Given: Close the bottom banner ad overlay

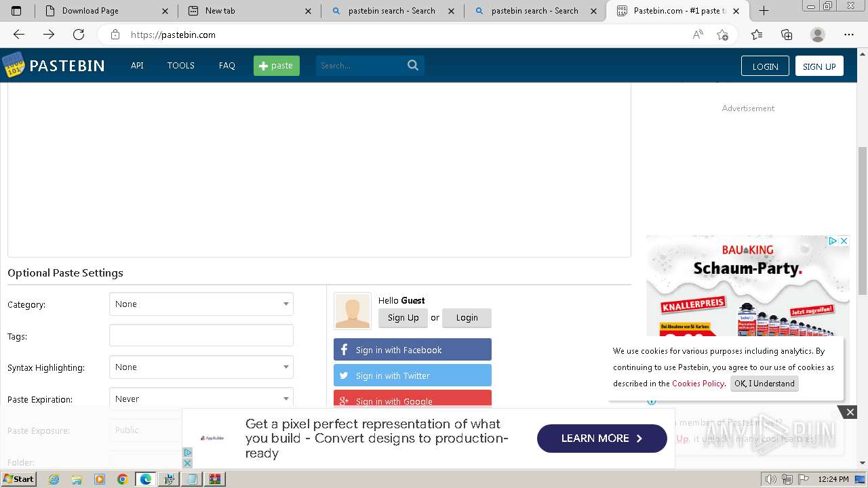Looking at the screenshot, I should (x=850, y=412).
